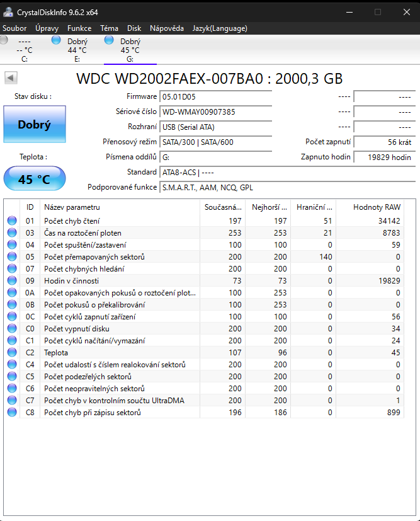Click the status orb of drive C:
This screenshot has height=521, width=420.
[x=3, y=40]
